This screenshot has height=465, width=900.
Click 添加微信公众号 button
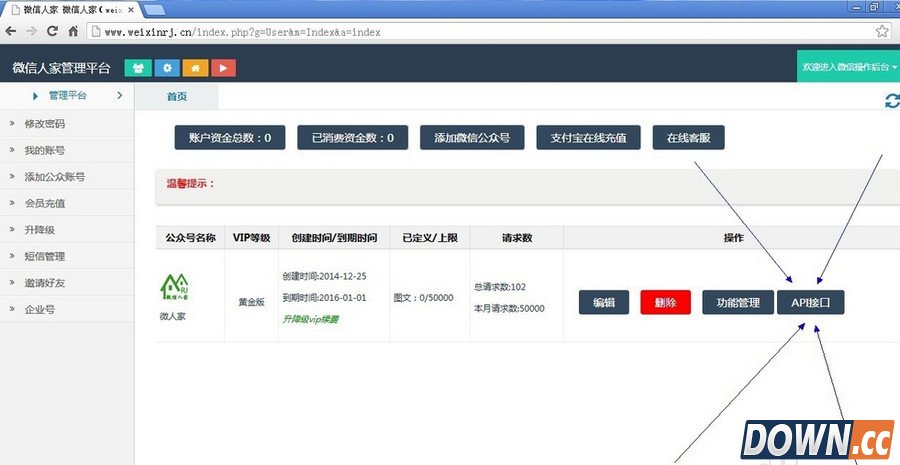pyautogui.click(x=472, y=138)
